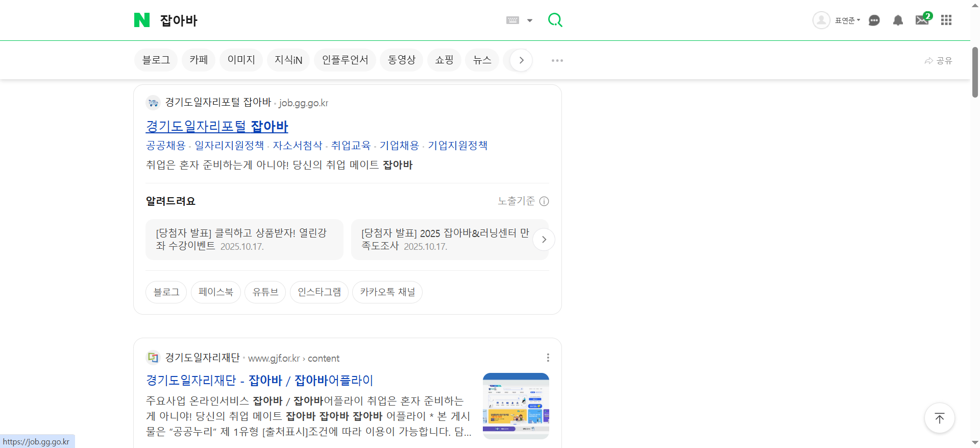Open the notifications bell

coord(898,20)
